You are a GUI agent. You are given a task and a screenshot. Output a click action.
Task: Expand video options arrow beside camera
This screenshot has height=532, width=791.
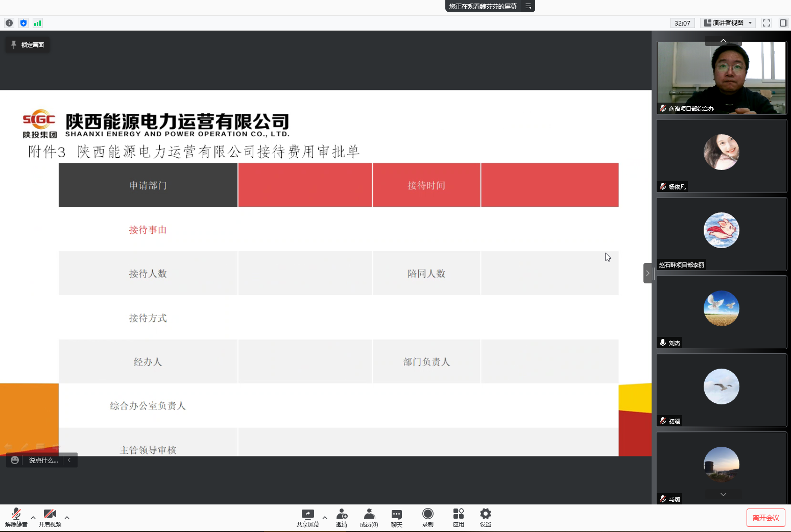point(67,518)
